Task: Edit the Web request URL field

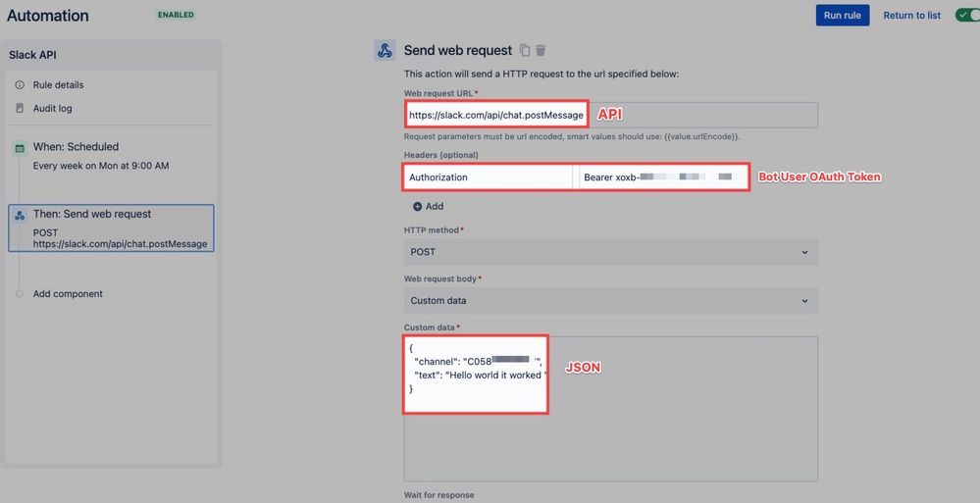Action: tap(610, 115)
